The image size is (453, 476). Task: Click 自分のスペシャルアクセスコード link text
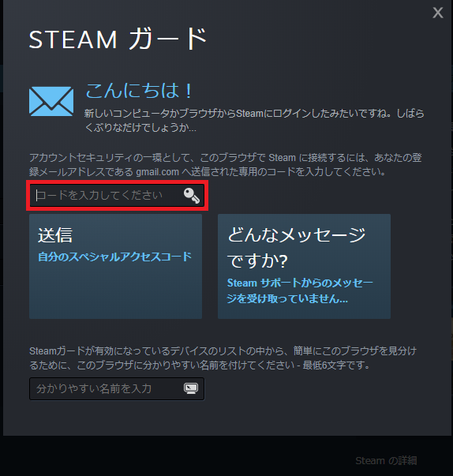[x=114, y=257]
